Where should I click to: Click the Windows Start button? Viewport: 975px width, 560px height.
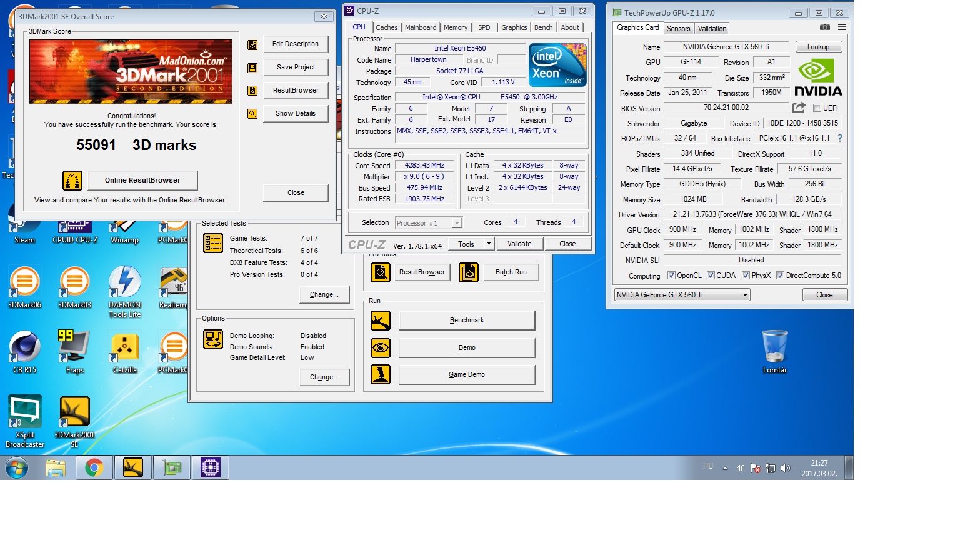[17, 467]
